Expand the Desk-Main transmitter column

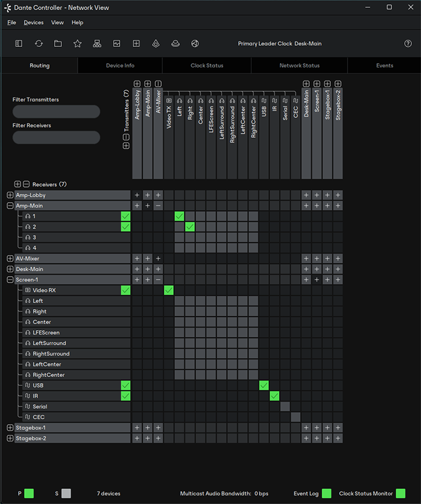[306, 84]
